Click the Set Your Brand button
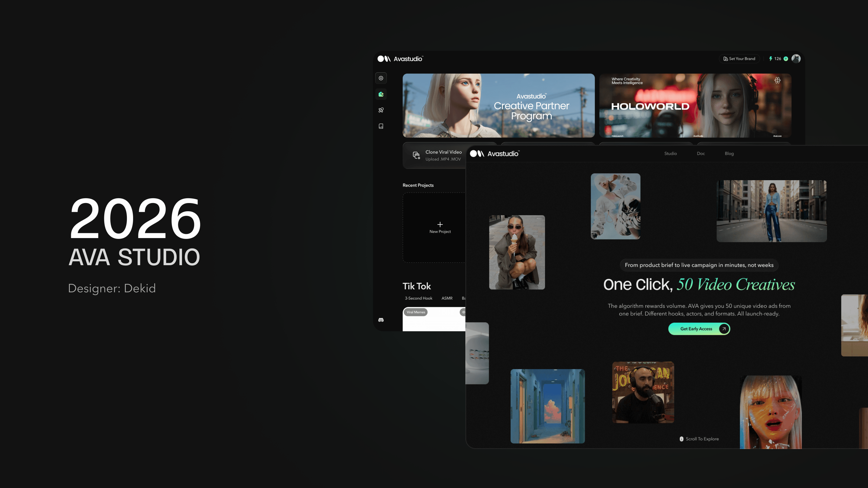The height and width of the screenshot is (488, 868). (739, 59)
